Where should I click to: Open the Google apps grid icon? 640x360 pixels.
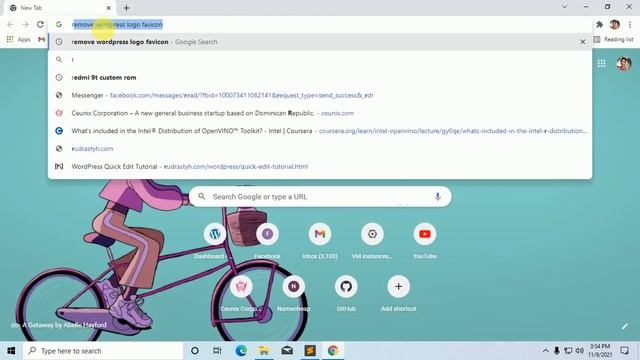[x=602, y=63]
